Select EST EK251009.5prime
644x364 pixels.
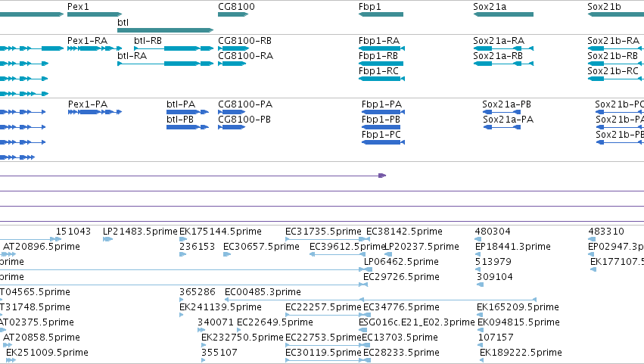click(47, 353)
